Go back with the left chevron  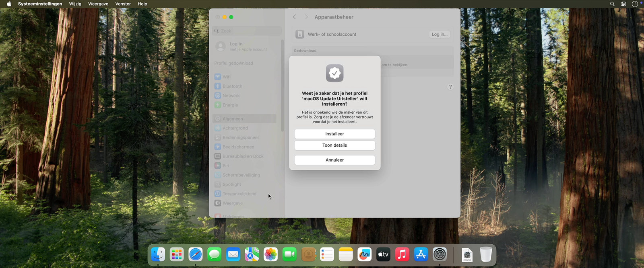point(295,17)
